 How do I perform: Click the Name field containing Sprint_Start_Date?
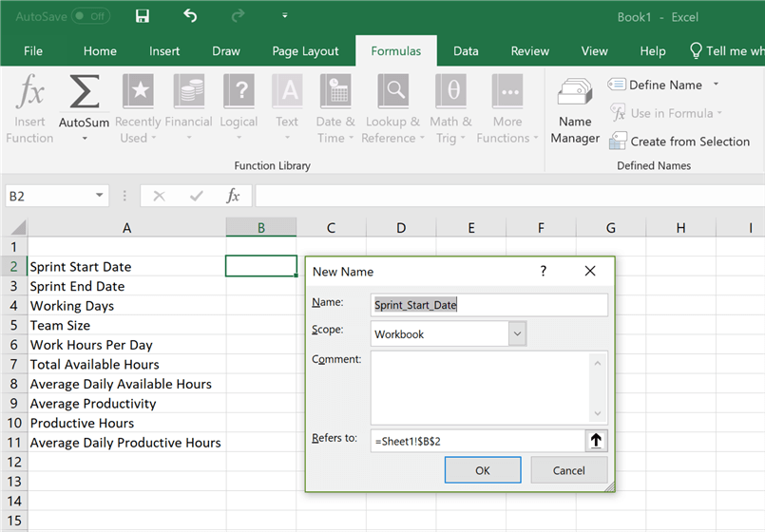(488, 305)
